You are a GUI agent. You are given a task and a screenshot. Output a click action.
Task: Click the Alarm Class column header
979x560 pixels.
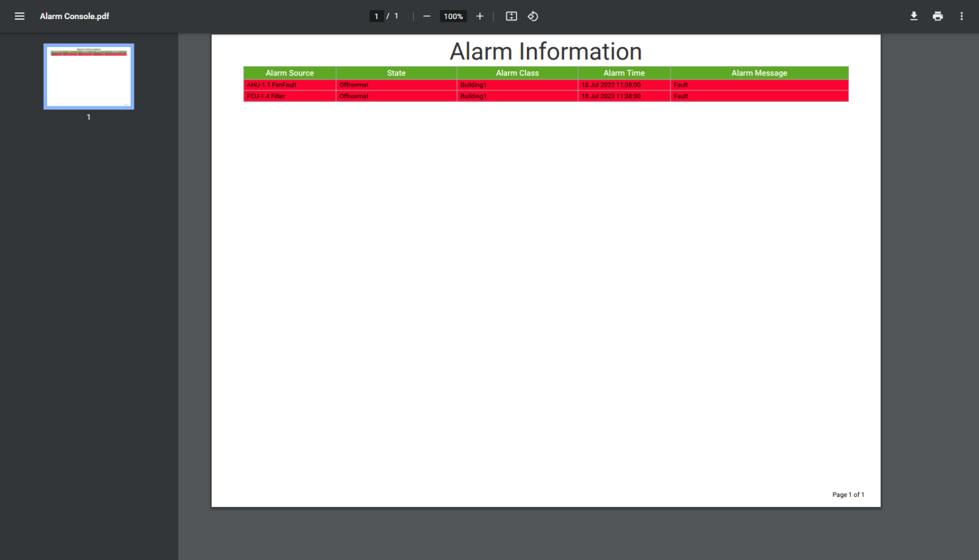pyautogui.click(x=518, y=73)
